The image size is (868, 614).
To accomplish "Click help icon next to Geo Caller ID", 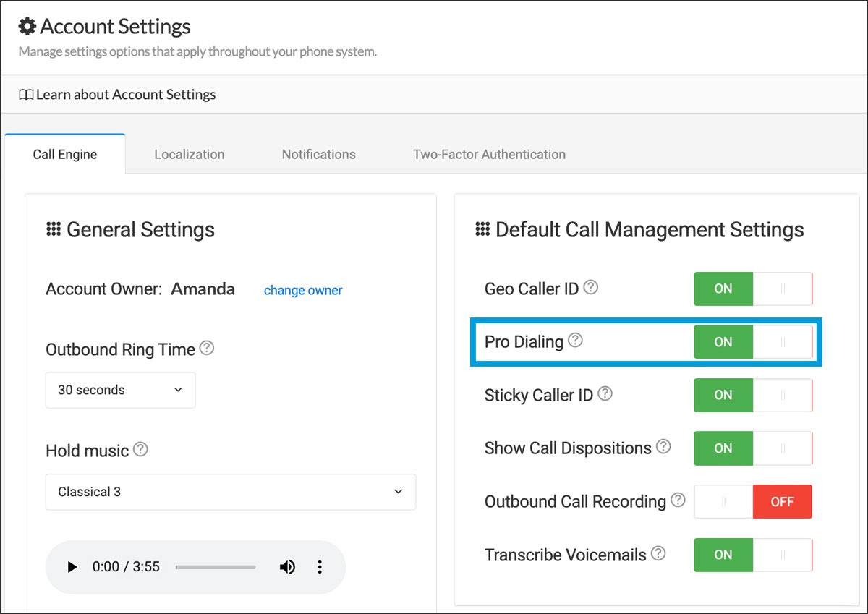I will coord(591,288).
